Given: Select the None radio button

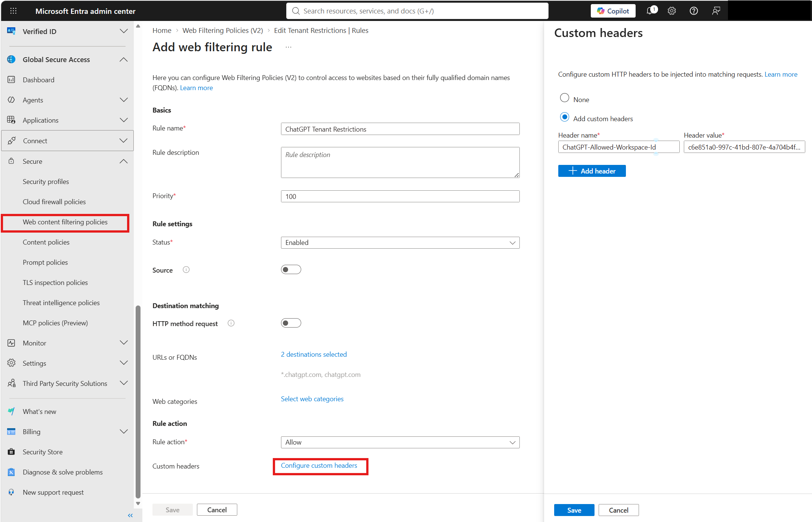Looking at the screenshot, I should 564,98.
